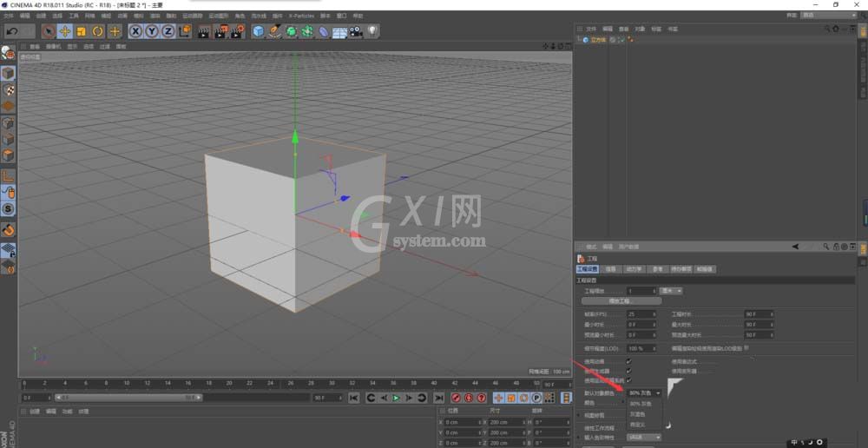Toggle the use motion system checkbox
This screenshot has width=868, height=448.
point(628,380)
